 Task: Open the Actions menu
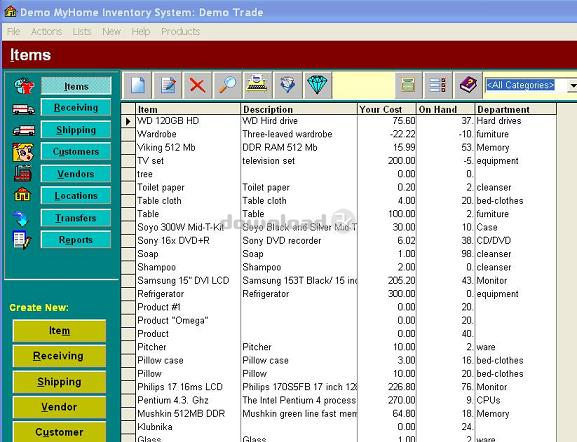pyautogui.click(x=46, y=32)
